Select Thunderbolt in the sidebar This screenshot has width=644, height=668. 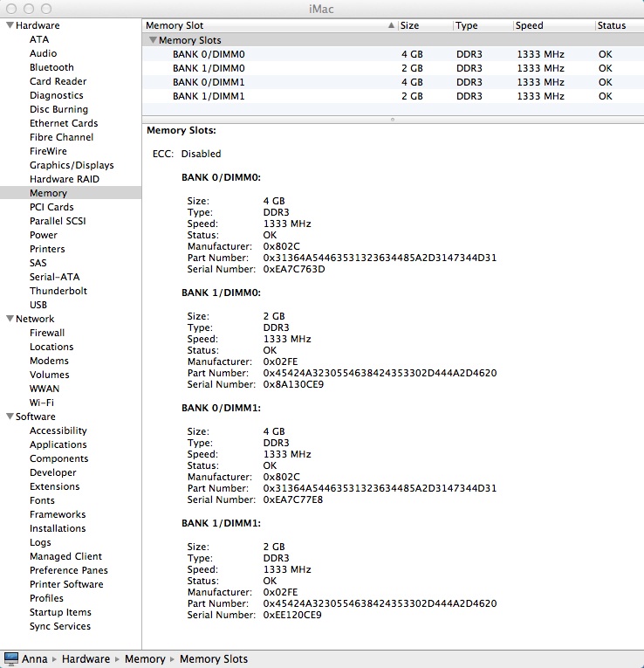click(58, 291)
